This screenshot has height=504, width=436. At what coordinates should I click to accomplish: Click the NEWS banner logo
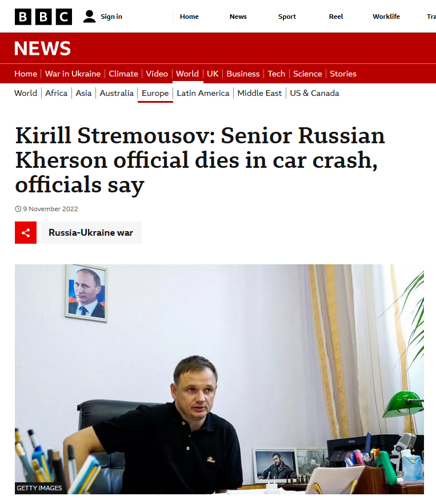[x=42, y=48]
